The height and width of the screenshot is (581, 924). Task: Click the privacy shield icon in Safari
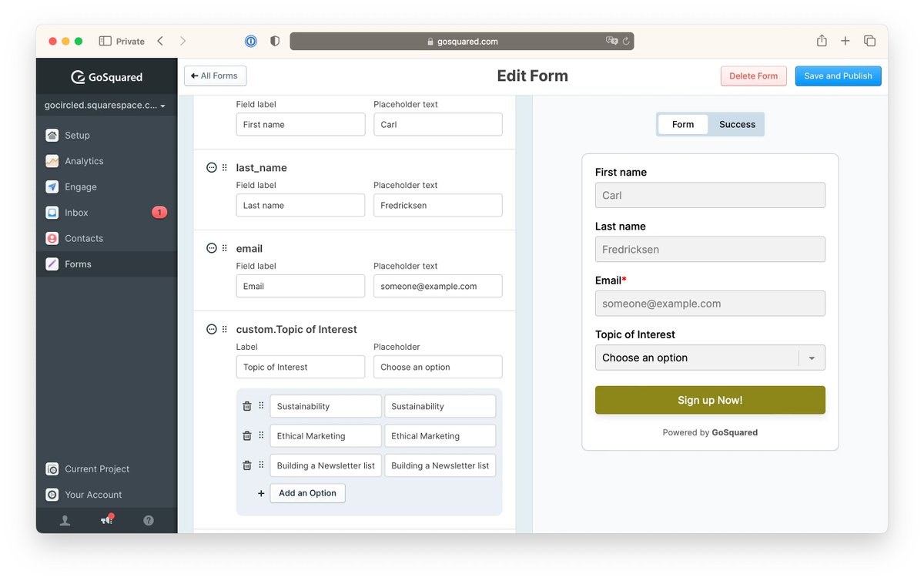(x=275, y=42)
